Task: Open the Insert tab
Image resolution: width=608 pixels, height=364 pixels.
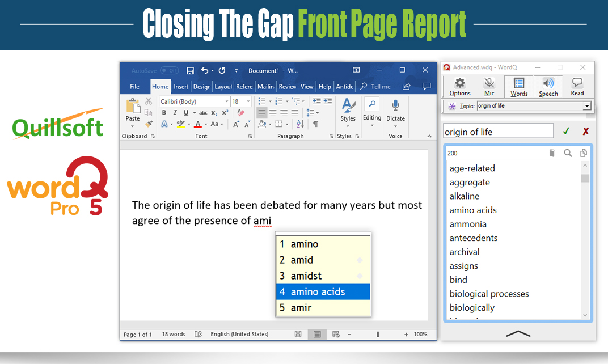Action: point(181,87)
